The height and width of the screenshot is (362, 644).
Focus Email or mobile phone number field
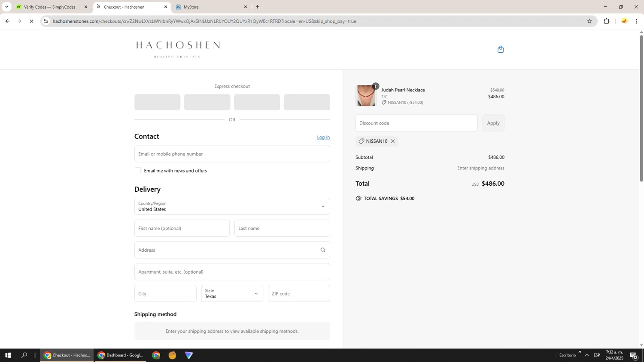[232, 154]
